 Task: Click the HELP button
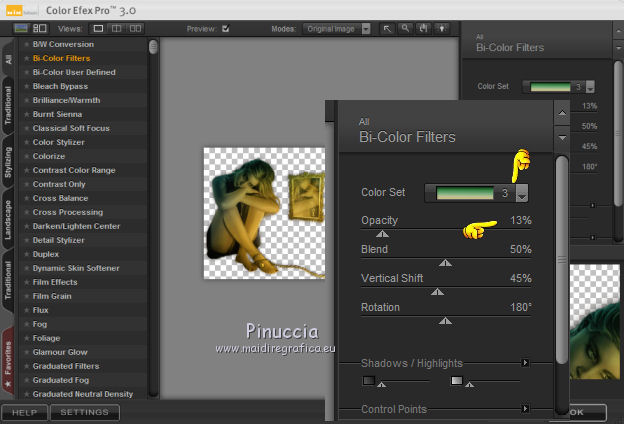tap(24, 412)
